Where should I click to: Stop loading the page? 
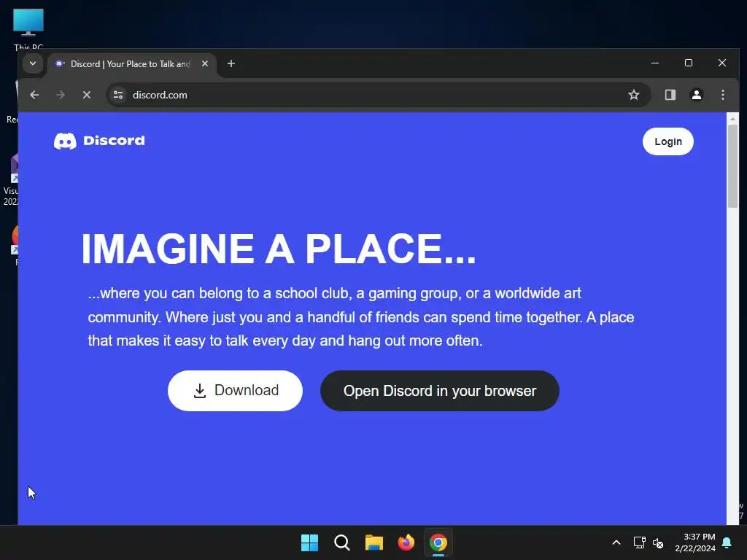click(87, 95)
